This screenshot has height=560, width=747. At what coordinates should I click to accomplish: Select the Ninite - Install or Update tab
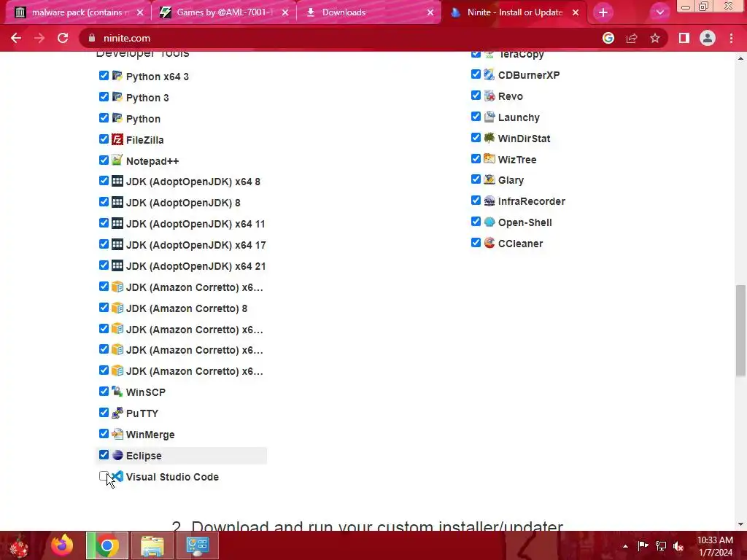[x=514, y=12]
